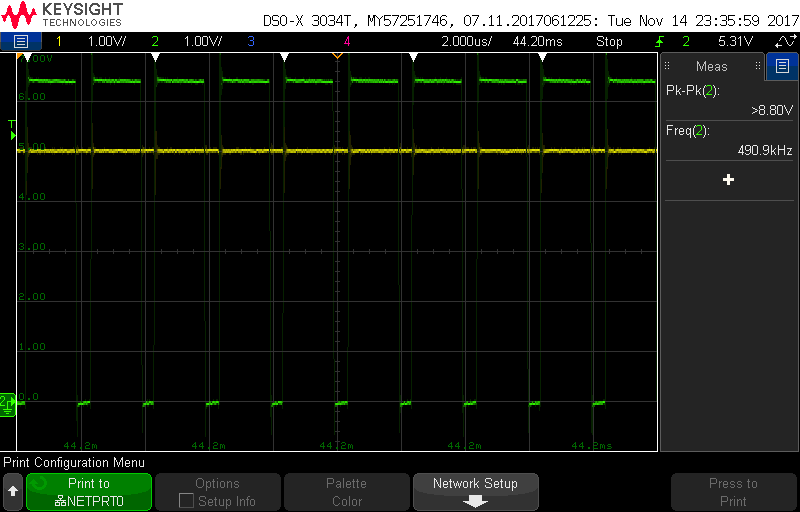Toggle the Setup Info checkbox
The image size is (800, 512).
click(186, 501)
